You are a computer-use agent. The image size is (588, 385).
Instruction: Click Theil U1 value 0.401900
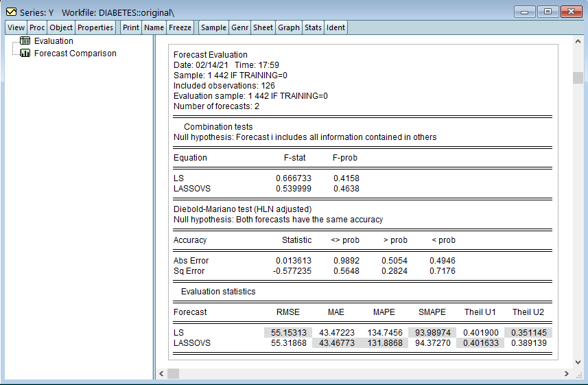[481, 332]
